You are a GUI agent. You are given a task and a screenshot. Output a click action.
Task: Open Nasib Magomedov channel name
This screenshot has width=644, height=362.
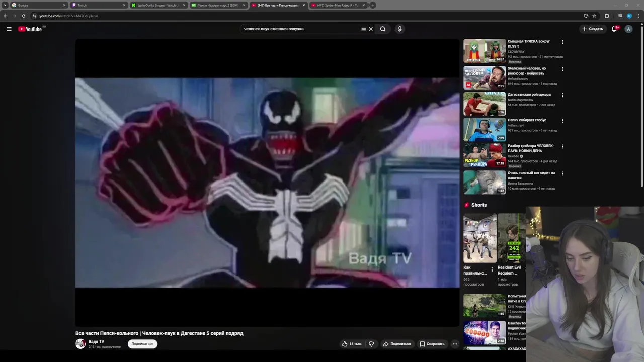click(520, 100)
